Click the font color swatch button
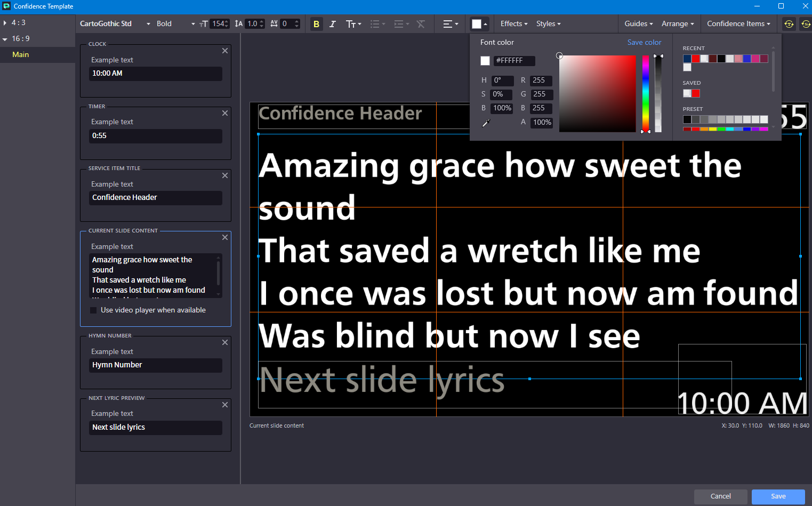This screenshot has width=812, height=506. click(x=479, y=24)
